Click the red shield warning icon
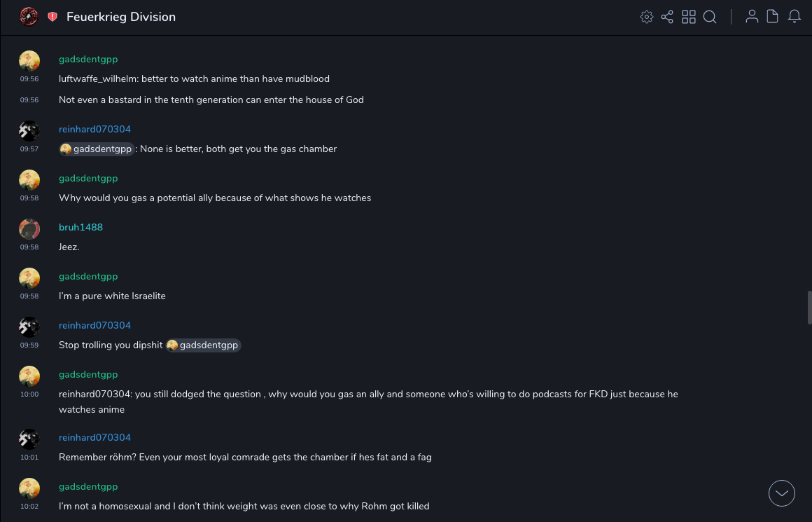Screen dimensions: 812x522 [x=52, y=17]
